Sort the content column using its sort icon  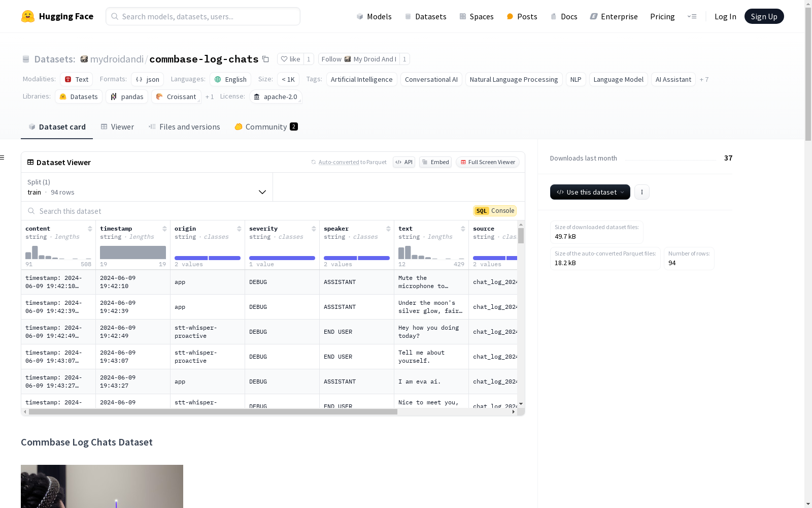tap(90, 229)
